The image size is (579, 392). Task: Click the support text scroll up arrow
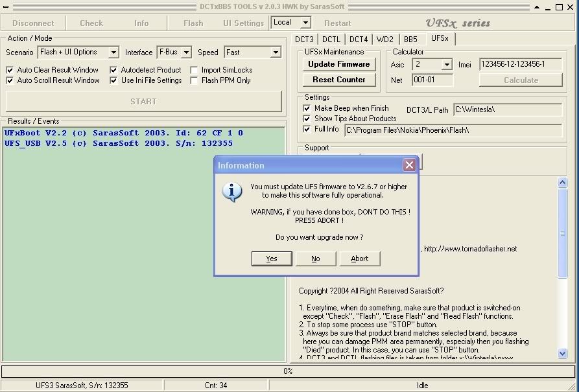[562, 182]
